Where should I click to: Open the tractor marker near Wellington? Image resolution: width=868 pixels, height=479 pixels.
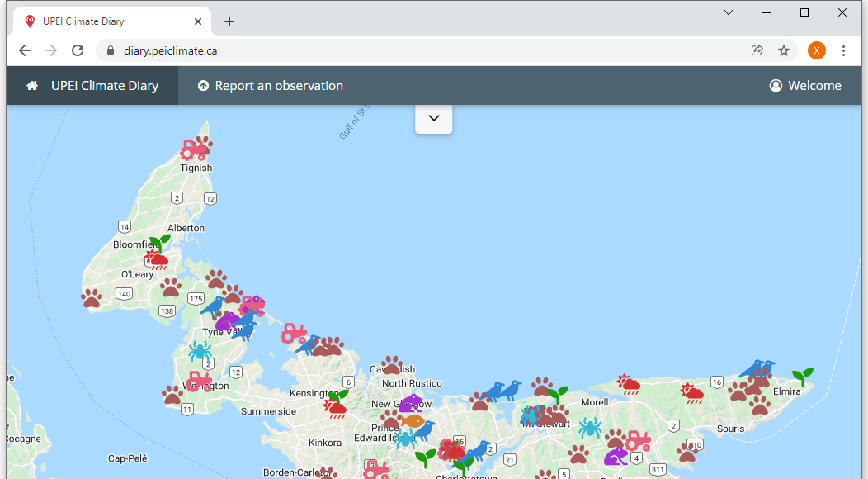click(x=200, y=382)
